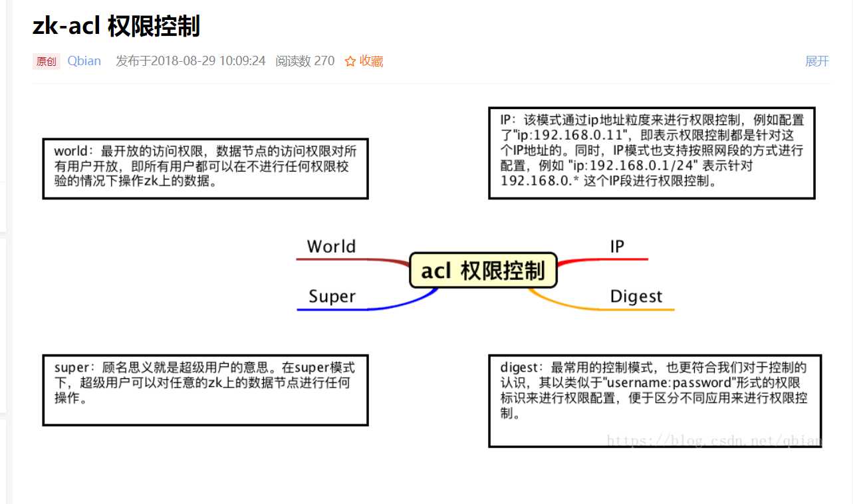Screen dimensions: 853x504
Task: Click the IP branch label
Action: pyautogui.click(x=617, y=247)
